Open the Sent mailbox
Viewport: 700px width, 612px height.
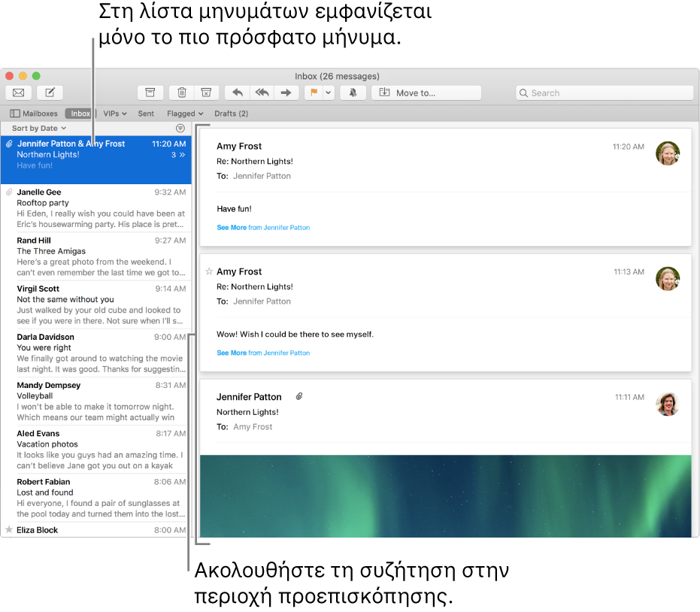tap(146, 114)
